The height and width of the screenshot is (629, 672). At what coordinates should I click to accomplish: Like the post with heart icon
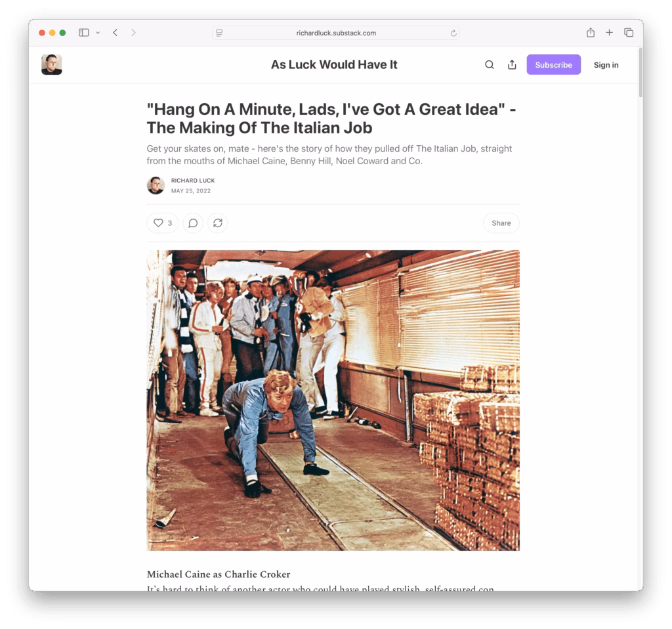point(163,223)
